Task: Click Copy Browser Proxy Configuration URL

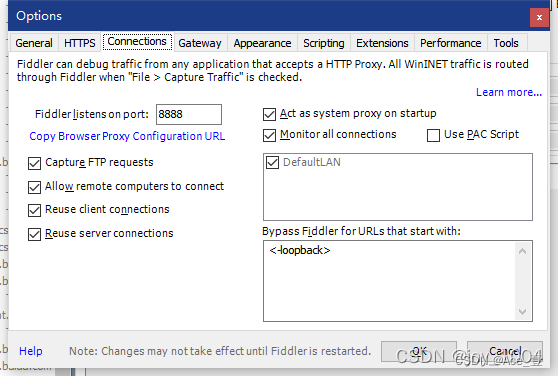Action: (x=127, y=136)
